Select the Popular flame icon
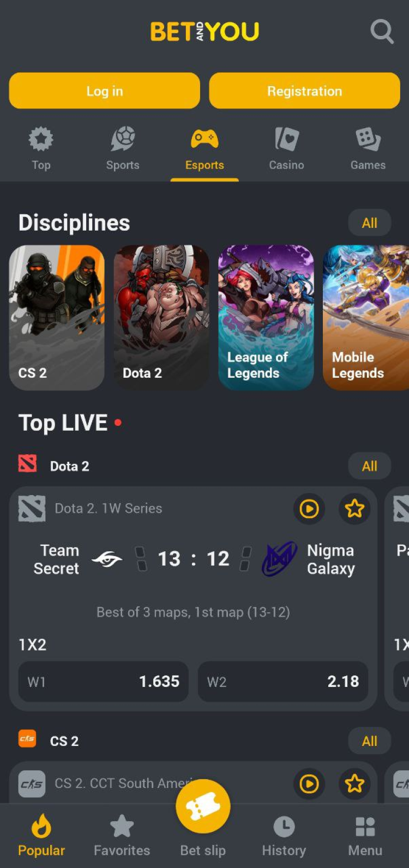Screen dimensions: 409x868 [41, 826]
